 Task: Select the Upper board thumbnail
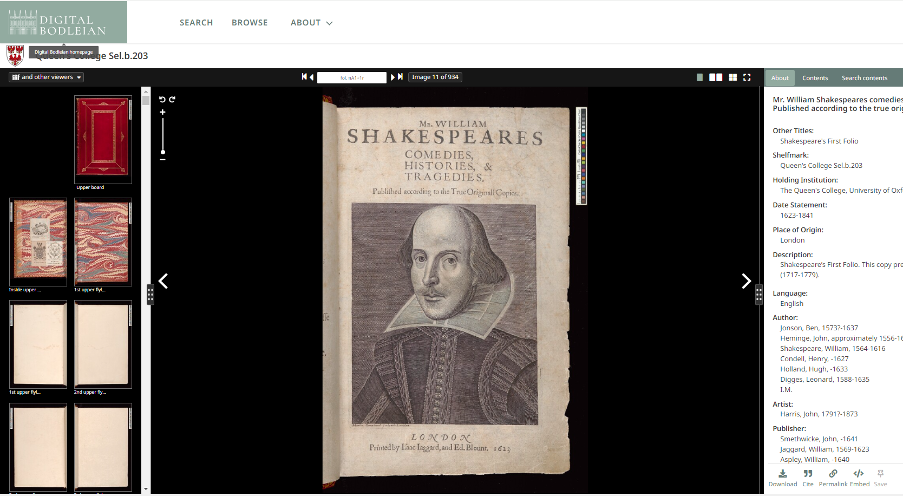(103, 140)
